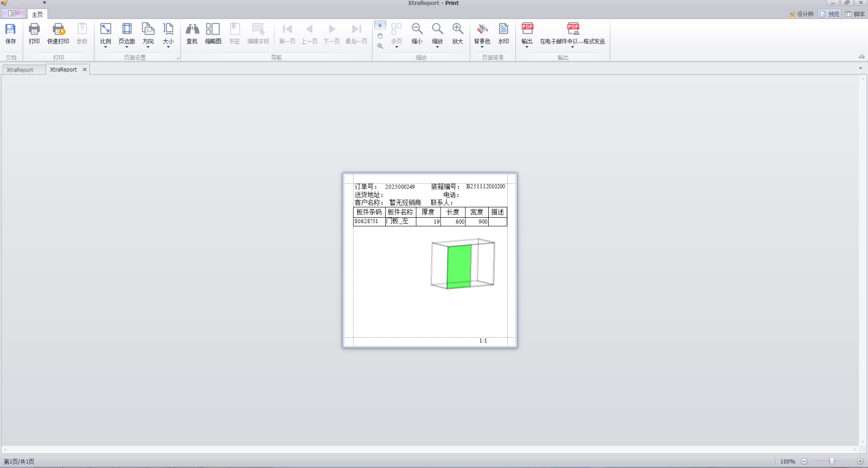Viewport: 868px width, 468px height.
Task: Open 查找 find with the binoculars icon
Action: click(x=192, y=33)
